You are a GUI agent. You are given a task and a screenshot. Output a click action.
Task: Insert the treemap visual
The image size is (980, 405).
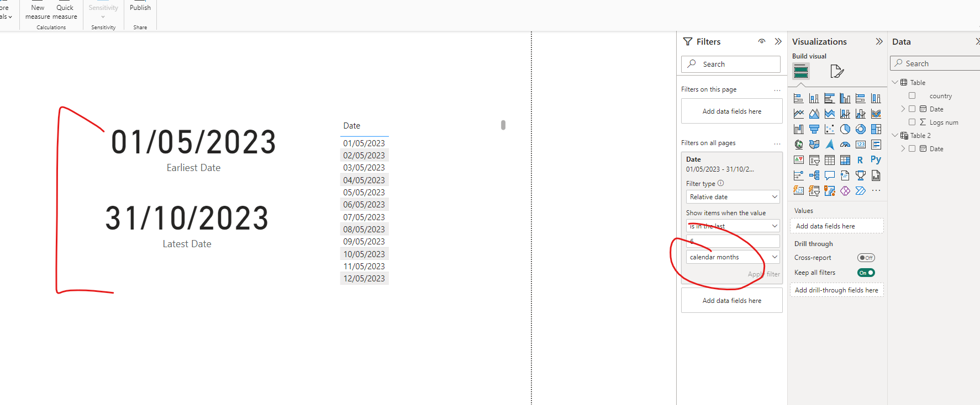click(876, 129)
